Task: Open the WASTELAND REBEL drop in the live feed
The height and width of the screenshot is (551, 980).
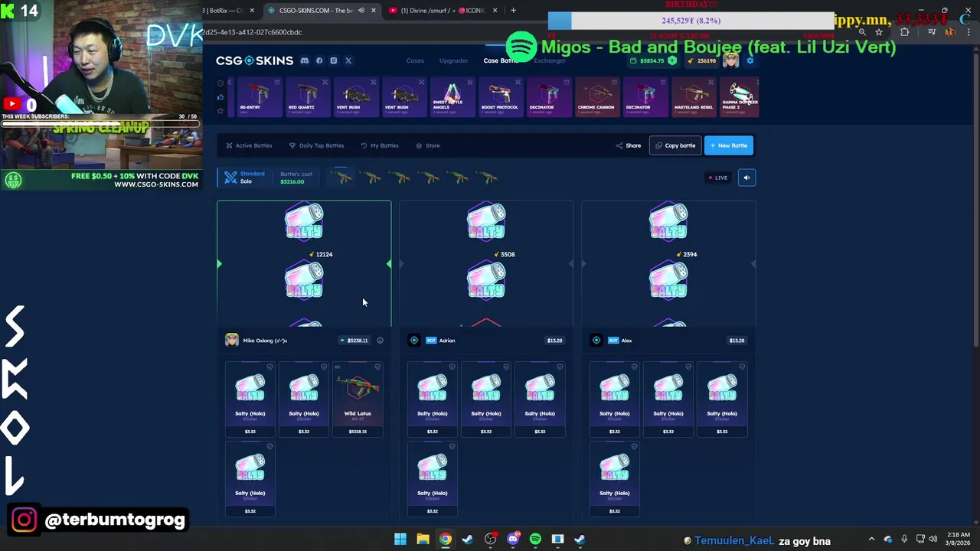Action: point(693,96)
